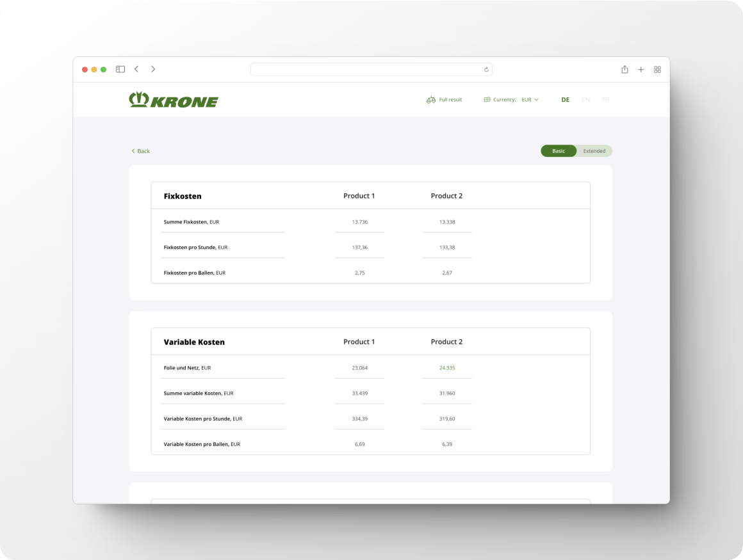
Task: Reload the page in address bar
Action: point(486,70)
